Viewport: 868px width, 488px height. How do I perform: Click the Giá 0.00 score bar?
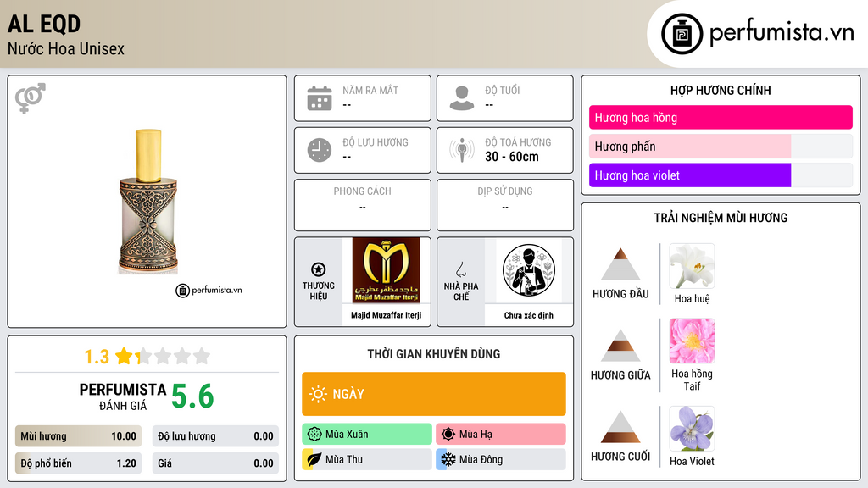point(215,463)
